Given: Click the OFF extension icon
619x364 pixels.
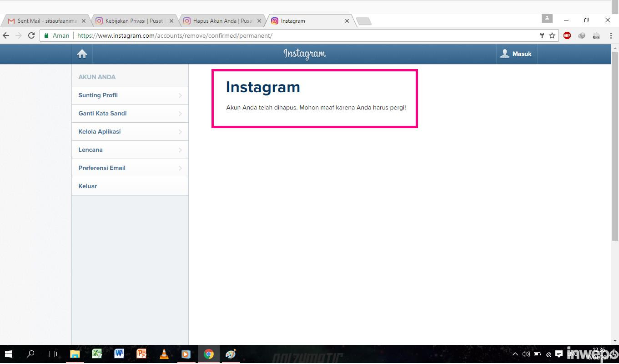Looking at the screenshot, I should (596, 35).
